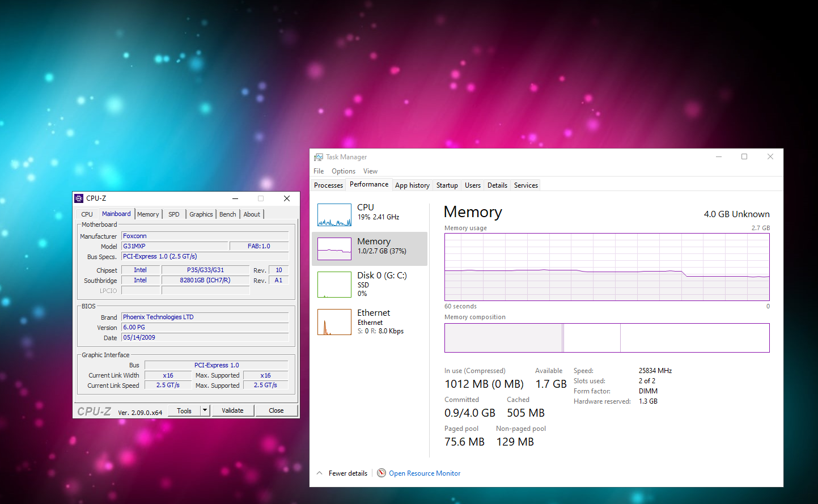Viewport: 818px width, 504px height.
Task: Click the Memory usage history graph
Action: click(x=607, y=267)
